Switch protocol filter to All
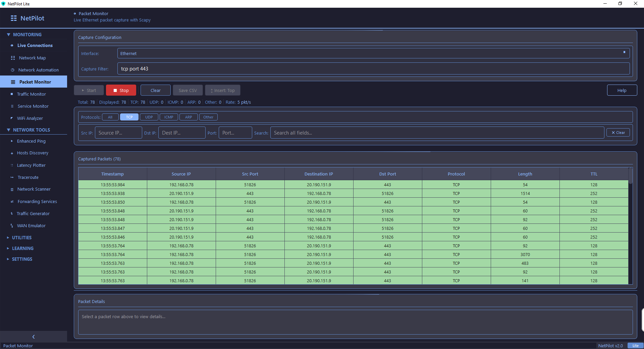The height and width of the screenshot is (349, 644). tap(110, 117)
